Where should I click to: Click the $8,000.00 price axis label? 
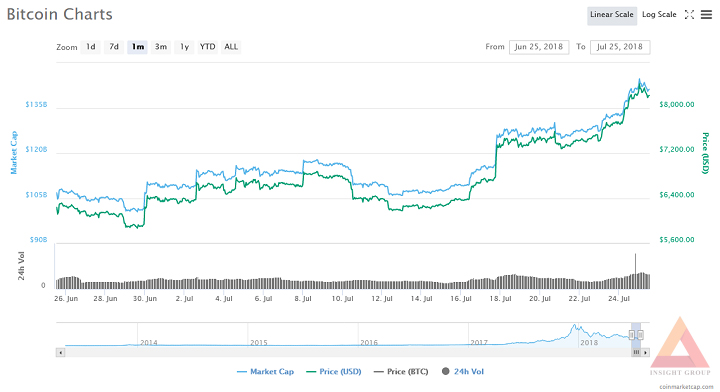click(677, 105)
